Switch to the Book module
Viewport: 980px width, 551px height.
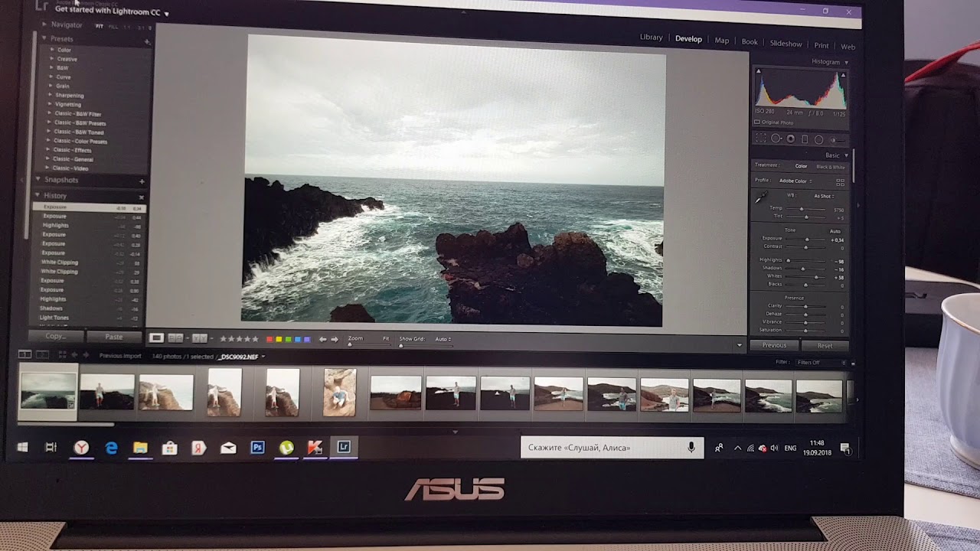[x=750, y=42]
